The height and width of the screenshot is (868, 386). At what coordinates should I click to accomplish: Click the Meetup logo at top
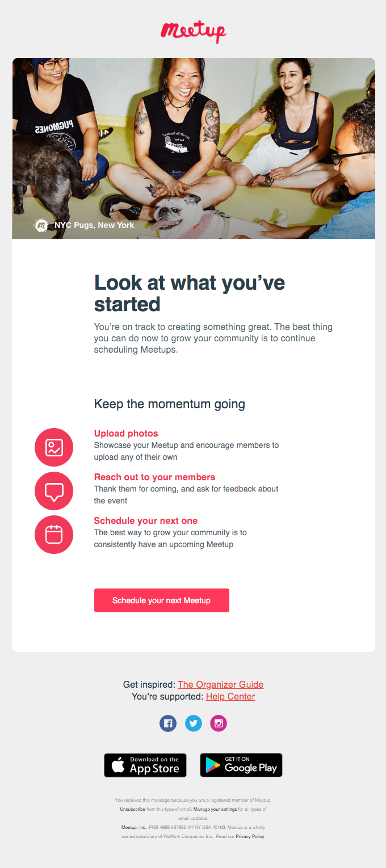[x=193, y=31]
